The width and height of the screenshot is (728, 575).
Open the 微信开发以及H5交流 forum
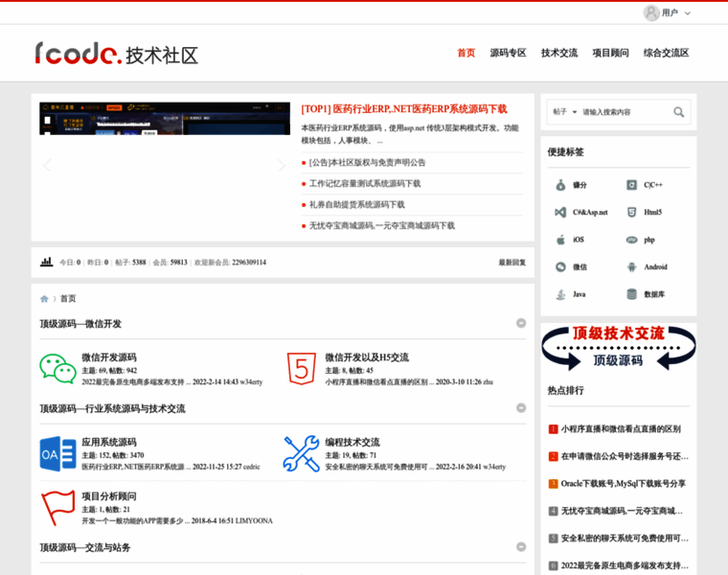pyautogui.click(x=367, y=357)
